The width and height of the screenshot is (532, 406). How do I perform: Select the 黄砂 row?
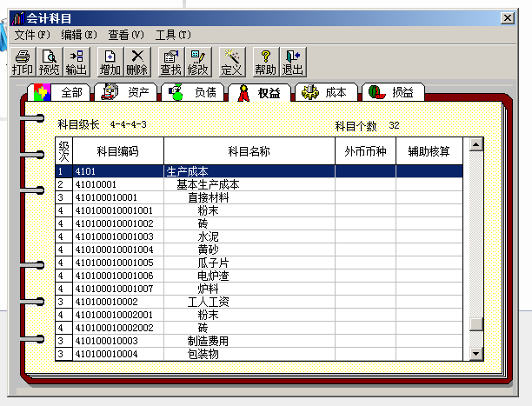[x=259, y=250]
